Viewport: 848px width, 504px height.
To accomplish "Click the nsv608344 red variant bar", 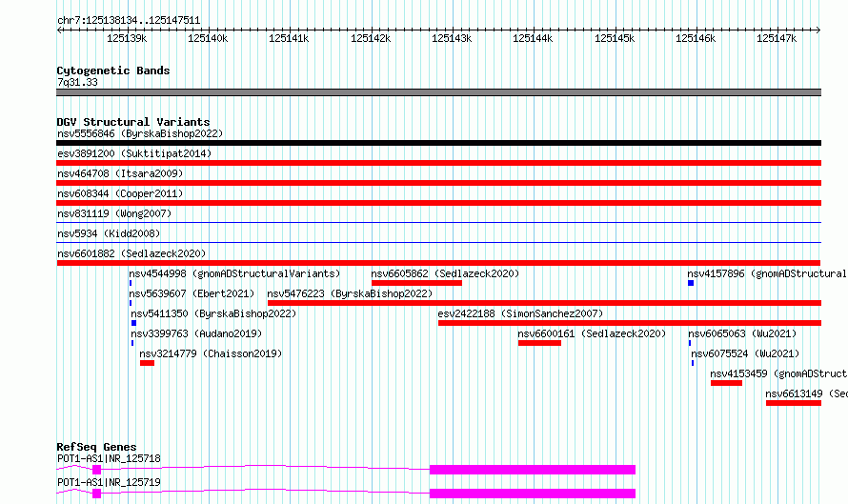I will (x=438, y=203).
